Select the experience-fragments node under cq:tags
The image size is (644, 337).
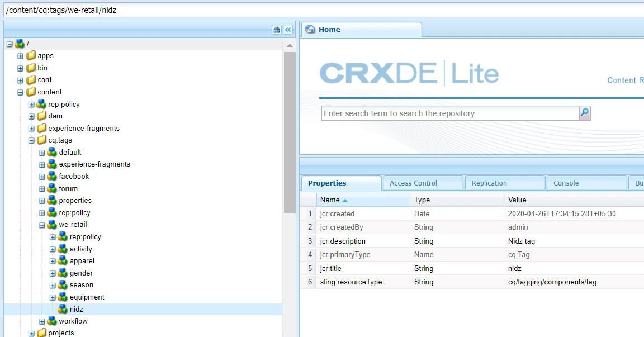[x=94, y=164]
